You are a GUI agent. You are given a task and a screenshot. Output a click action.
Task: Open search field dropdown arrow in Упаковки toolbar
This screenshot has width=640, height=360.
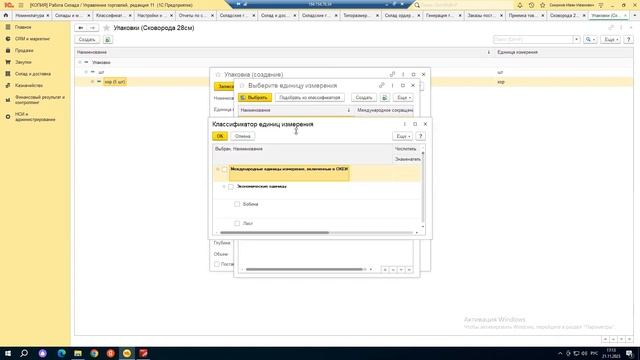(x=576, y=40)
